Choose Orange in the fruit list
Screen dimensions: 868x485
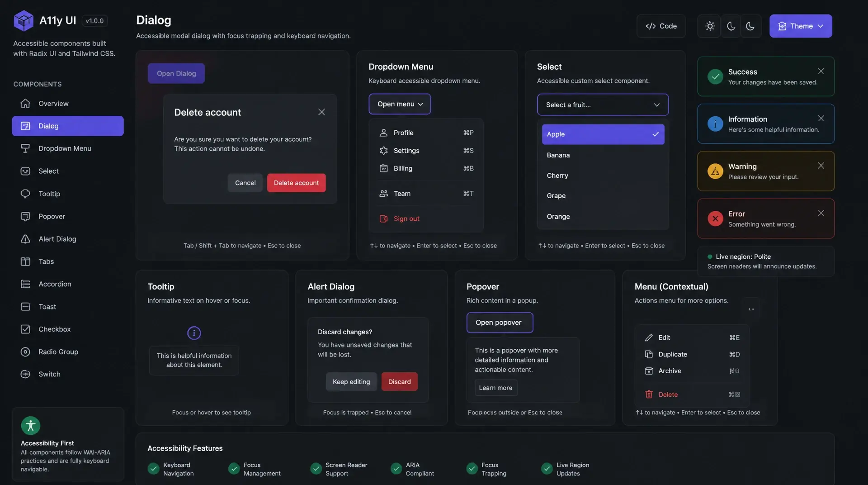pyautogui.click(x=603, y=217)
